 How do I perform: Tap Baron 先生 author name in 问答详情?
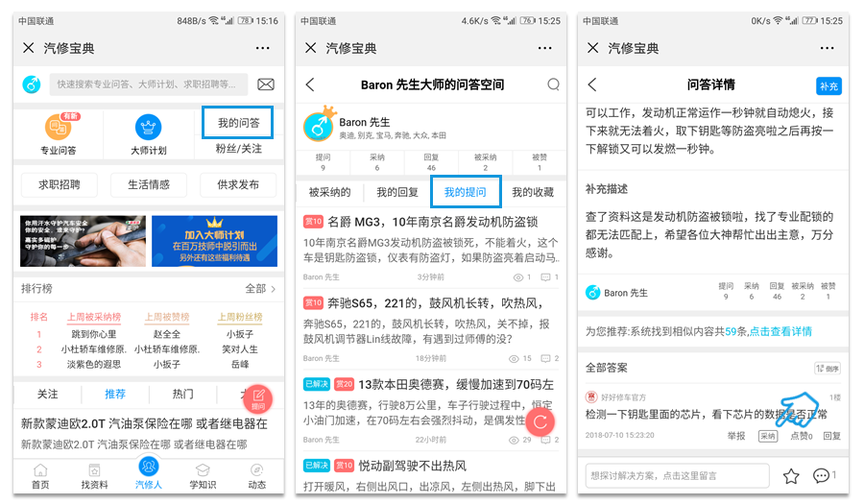coord(626,293)
